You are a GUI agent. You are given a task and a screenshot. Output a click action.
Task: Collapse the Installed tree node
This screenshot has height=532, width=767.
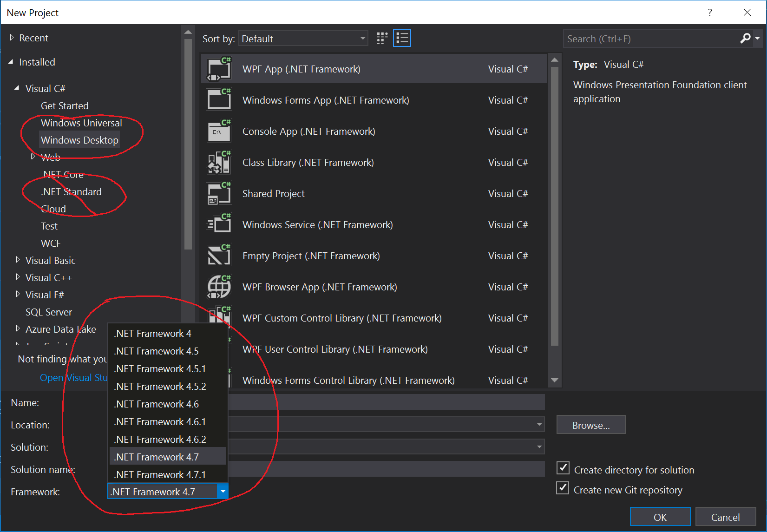point(11,62)
